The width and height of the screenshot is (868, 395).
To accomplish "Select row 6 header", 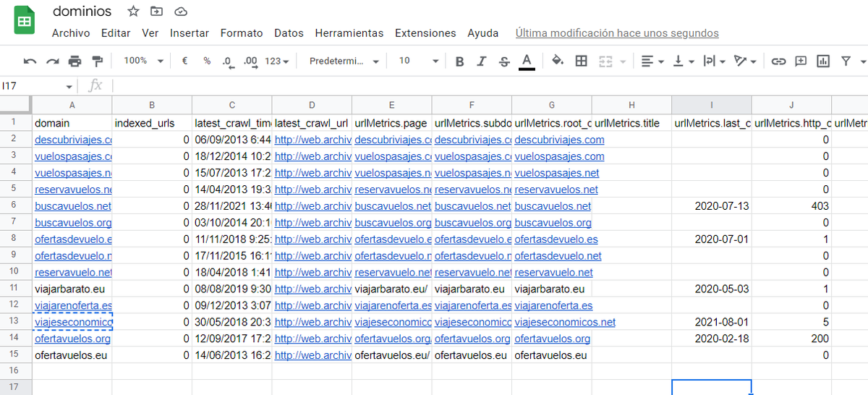I will [x=16, y=206].
